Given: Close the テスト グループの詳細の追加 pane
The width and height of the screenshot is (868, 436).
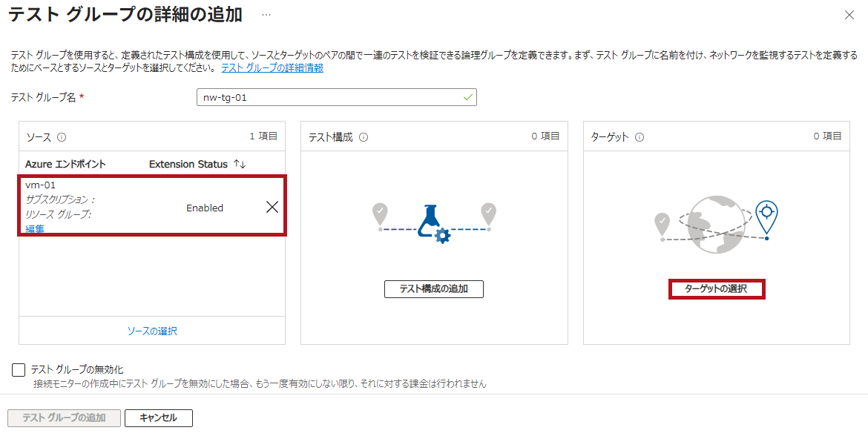Looking at the screenshot, I should [x=849, y=15].
